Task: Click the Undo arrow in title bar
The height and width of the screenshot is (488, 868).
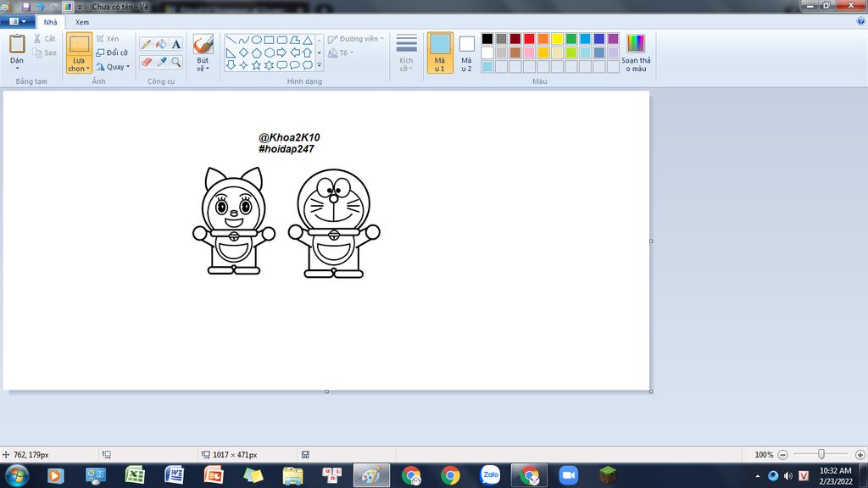Action: coord(40,7)
